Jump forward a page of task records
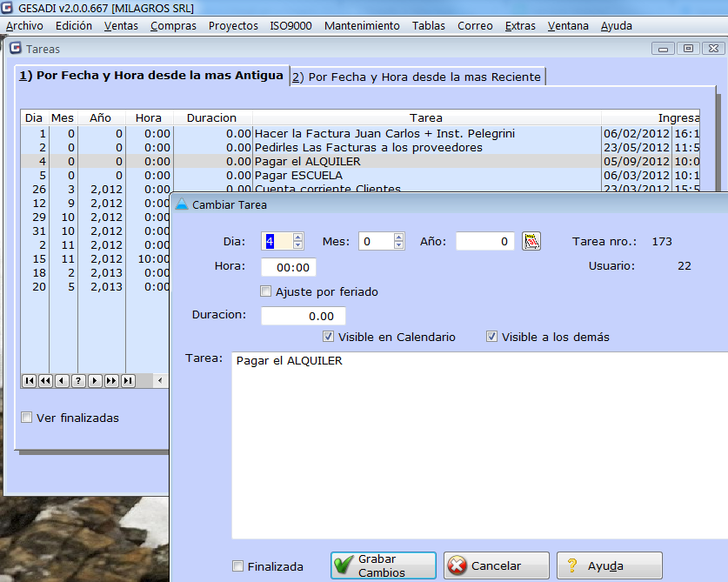This screenshot has width=728, height=582. (111, 381)
